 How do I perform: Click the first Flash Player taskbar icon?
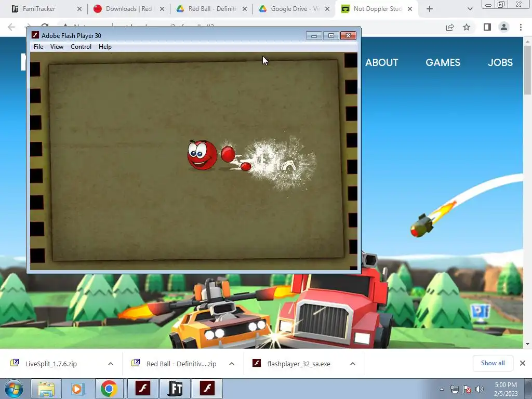coord(143,389)
